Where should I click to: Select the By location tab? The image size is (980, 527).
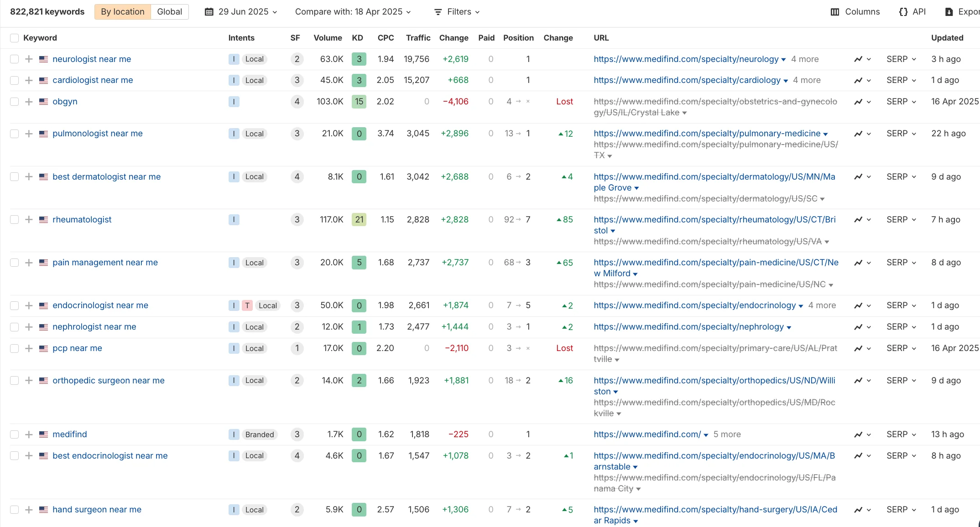click(122, 11)
